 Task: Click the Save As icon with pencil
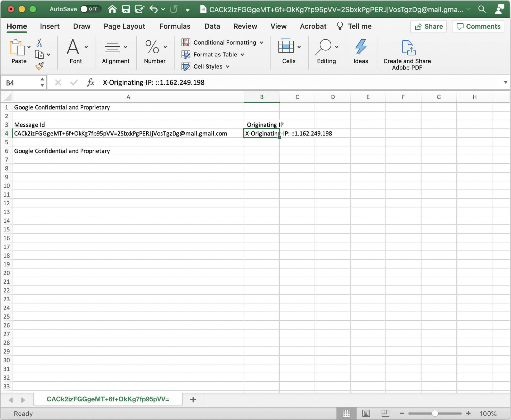[139, 9]
